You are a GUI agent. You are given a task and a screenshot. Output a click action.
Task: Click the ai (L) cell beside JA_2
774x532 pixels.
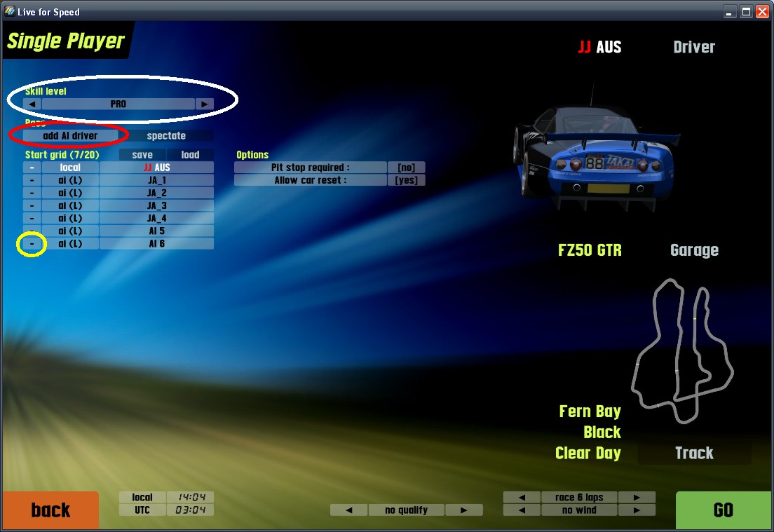point(70,193)
